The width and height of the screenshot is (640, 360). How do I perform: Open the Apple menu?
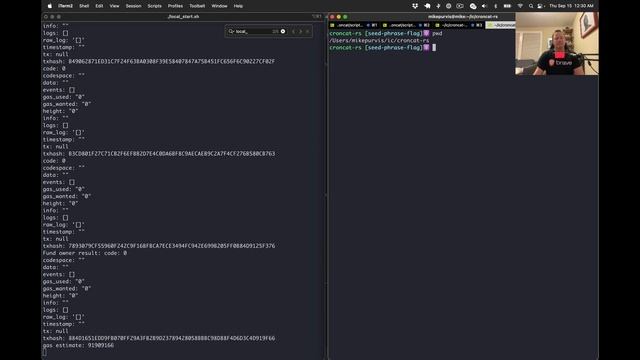[50, 6]
